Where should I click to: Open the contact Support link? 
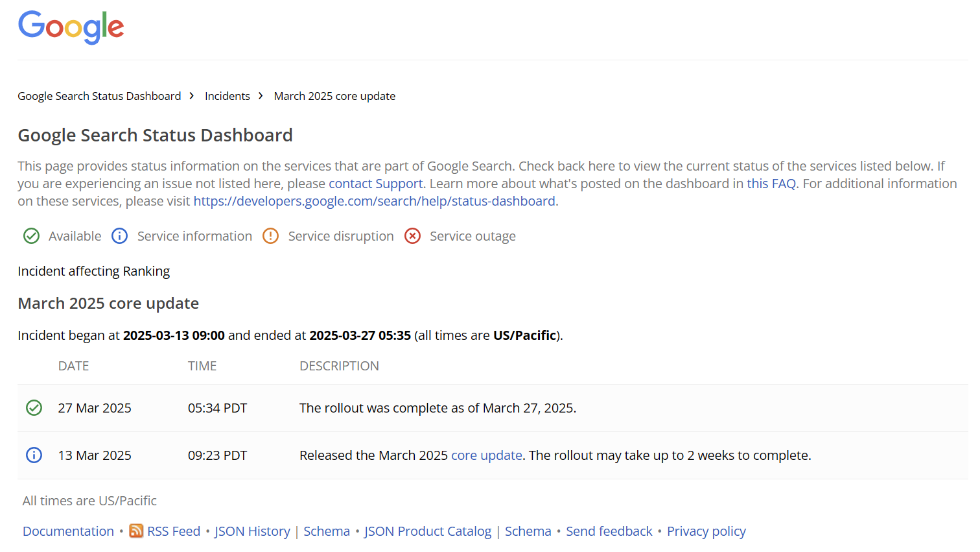point(375,184)
